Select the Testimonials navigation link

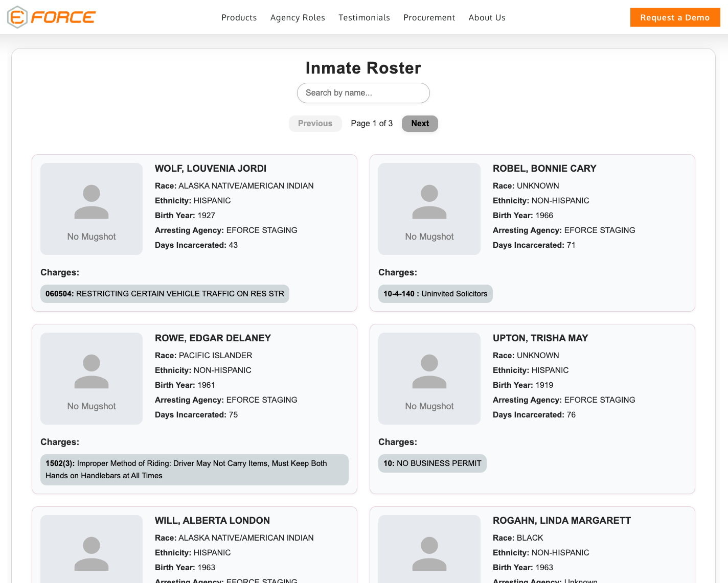(364, 17)
